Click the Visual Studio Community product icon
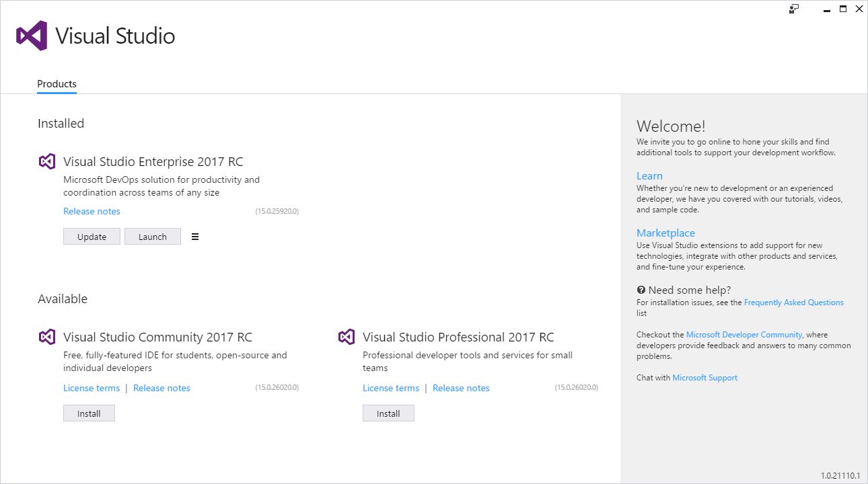The image size is (868, 484). tap(46, 337)
